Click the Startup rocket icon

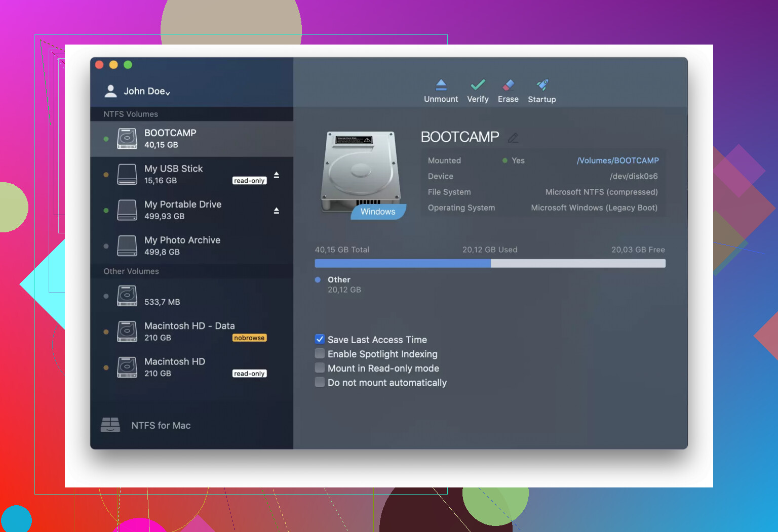click(542, 85)
